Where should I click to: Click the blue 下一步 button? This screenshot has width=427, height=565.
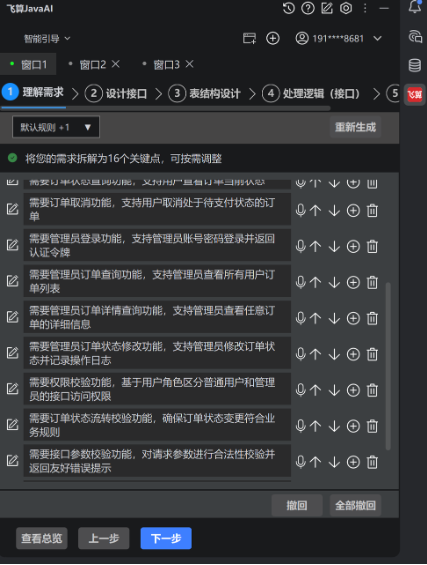(x=166, y=538)
